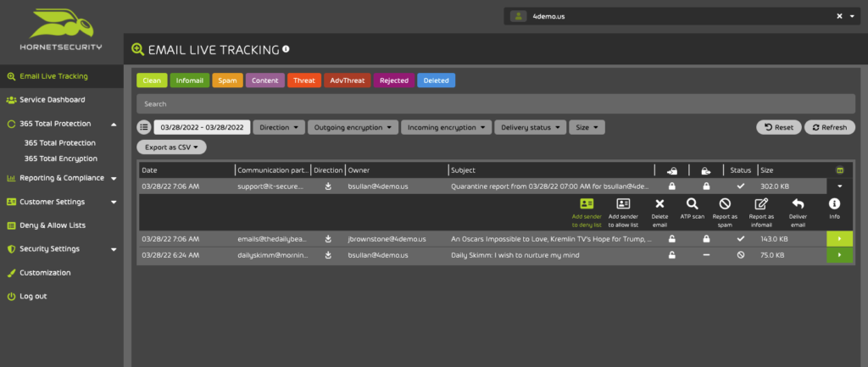
Task: Open the Info icon for selected email
Action: 834,203
